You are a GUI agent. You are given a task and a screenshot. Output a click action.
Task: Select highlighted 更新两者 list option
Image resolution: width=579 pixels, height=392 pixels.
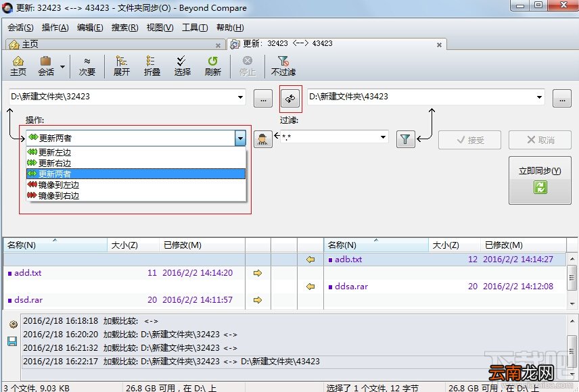coord(136,174)
